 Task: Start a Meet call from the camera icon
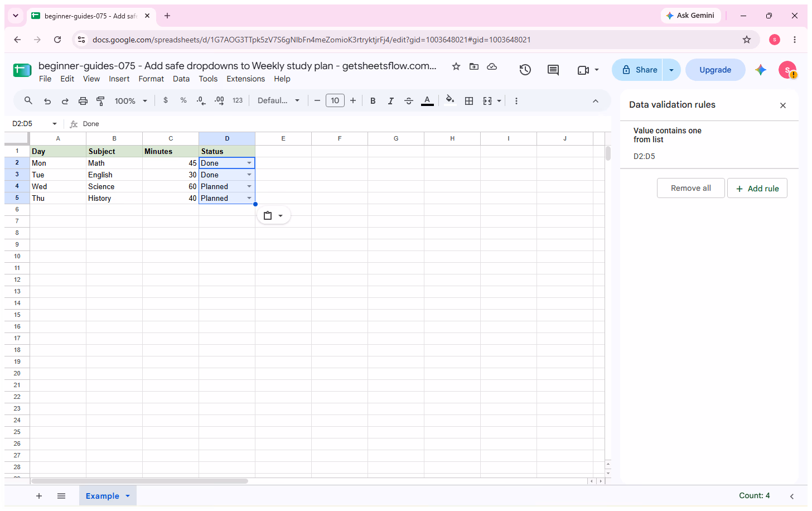[583, 70]
